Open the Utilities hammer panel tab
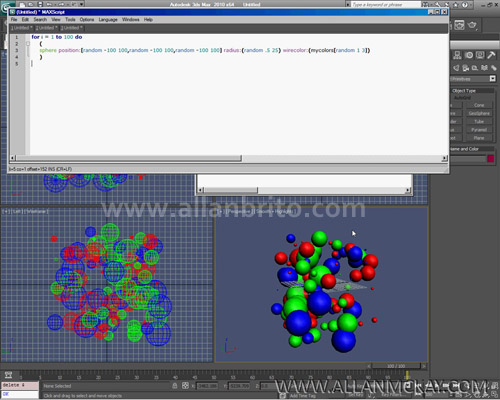 (491, 55)
